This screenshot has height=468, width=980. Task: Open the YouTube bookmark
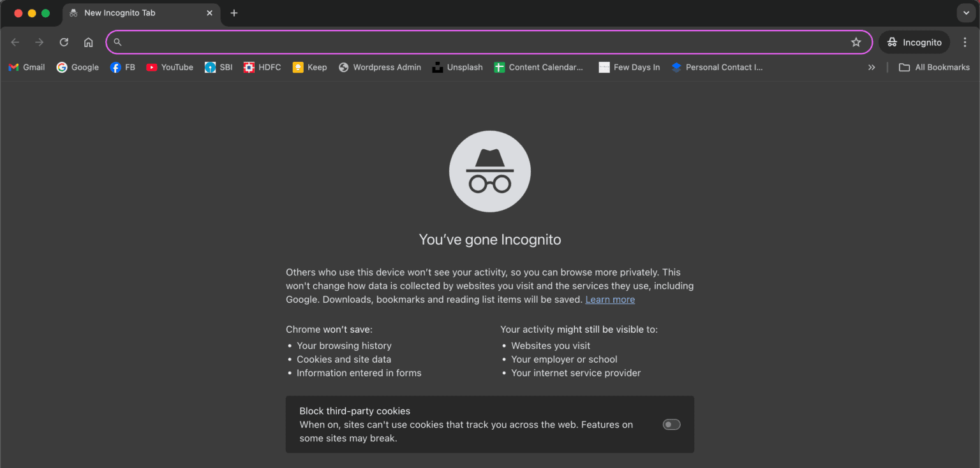[169, 67]
